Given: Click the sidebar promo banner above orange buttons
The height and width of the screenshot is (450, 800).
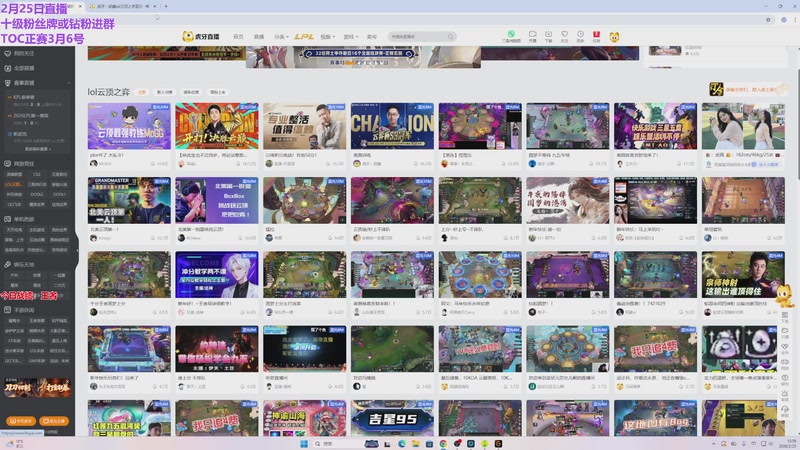Looking at the screenshot, I should click(37, 388).
